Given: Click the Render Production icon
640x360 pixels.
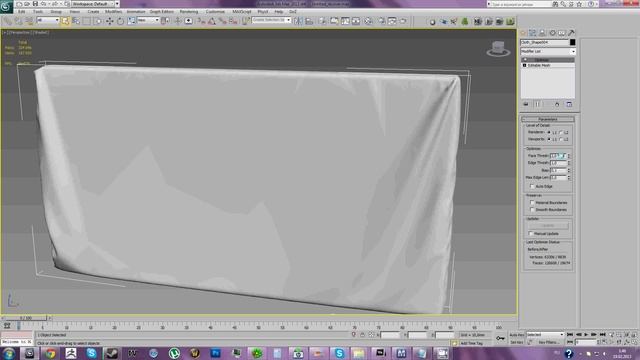Looking at the screenshot, I should click(x=403, y=21).
